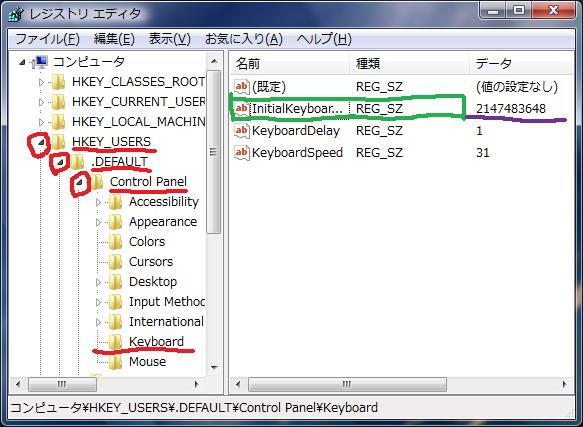Click the Mouse folder icon

pyautogui.click(x=115, y=362)
